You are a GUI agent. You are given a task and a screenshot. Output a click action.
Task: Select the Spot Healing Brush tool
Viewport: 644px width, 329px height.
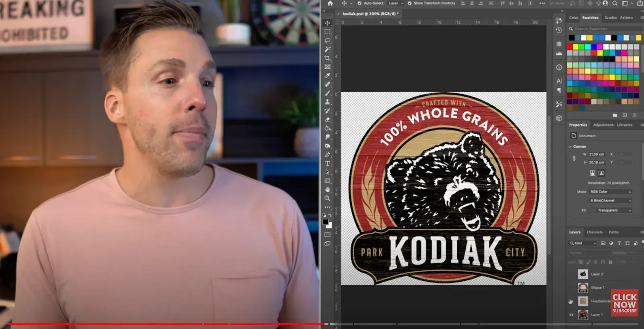(327, 85)
